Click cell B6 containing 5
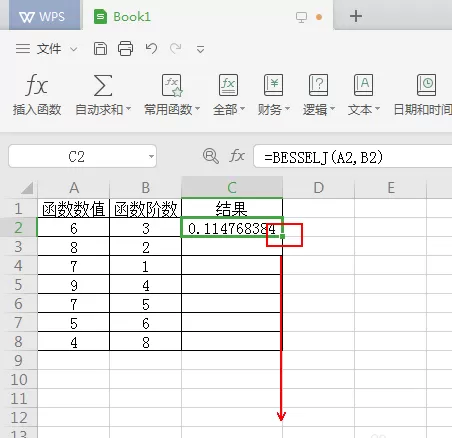Image resolution: width=452 pixels, height=438 pixels. [x=146, y=304]
